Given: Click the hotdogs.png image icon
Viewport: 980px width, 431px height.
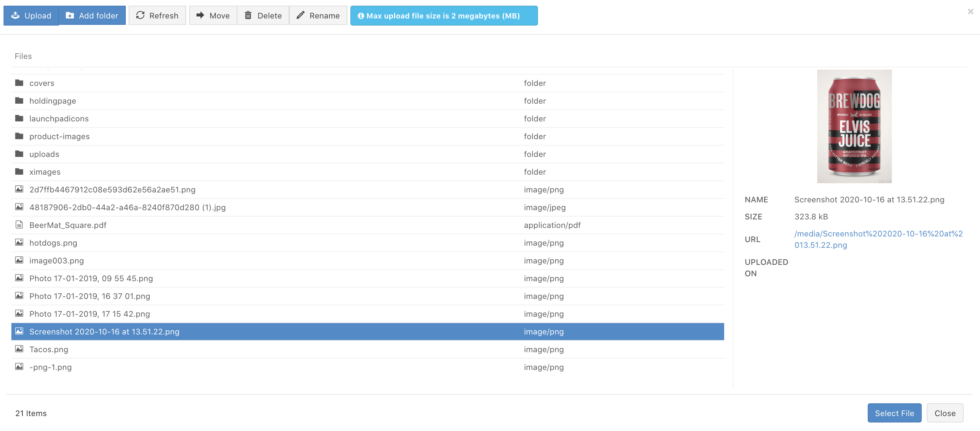Looking at the screenshot, I should [19, 242].
